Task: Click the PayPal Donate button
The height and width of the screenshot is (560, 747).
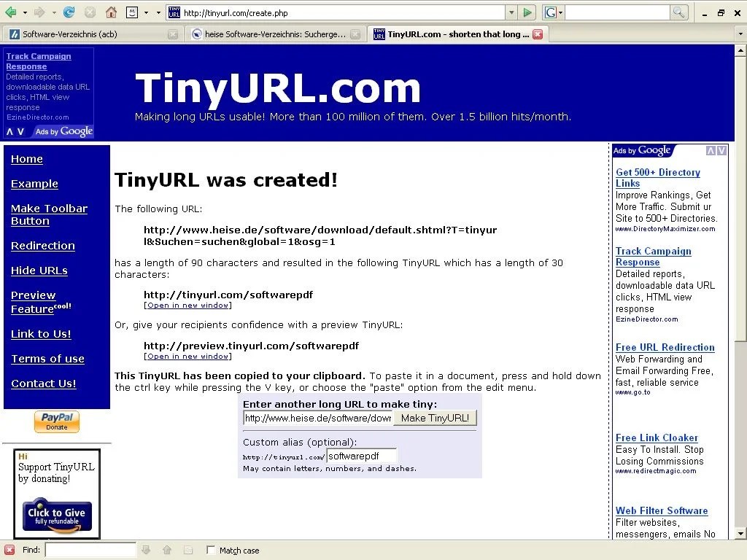Action: tap(57, 421)
